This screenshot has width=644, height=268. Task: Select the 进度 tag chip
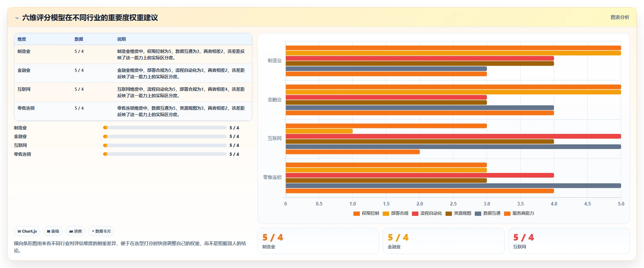tap(75, 231)
